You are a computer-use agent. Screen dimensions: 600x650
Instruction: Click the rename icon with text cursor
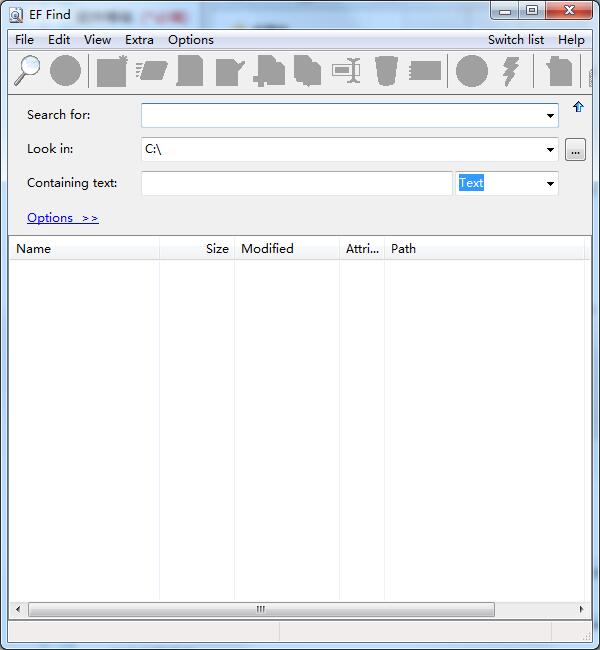pyautogui.click(x=346, y=71)
